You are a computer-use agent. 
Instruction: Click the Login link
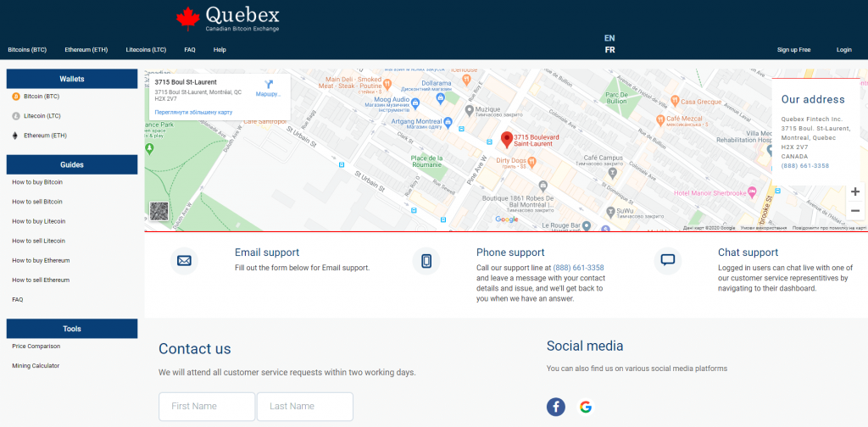pyautogui.click(x=844, y=50)
